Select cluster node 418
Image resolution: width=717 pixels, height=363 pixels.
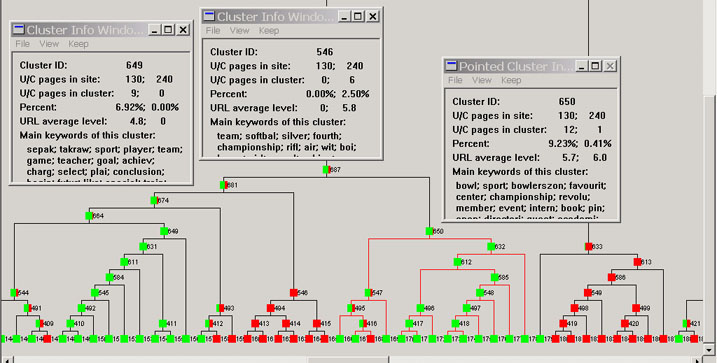pyautogui.click(x=455, y=324)
